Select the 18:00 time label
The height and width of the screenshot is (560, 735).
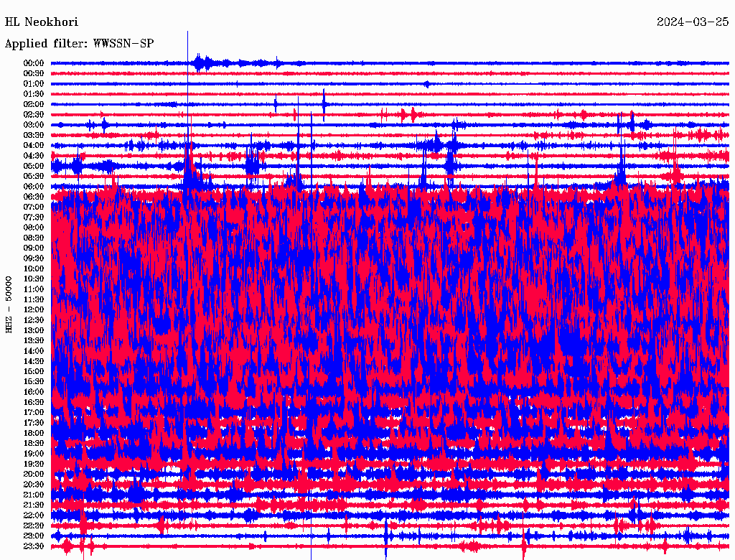(34, 434)
